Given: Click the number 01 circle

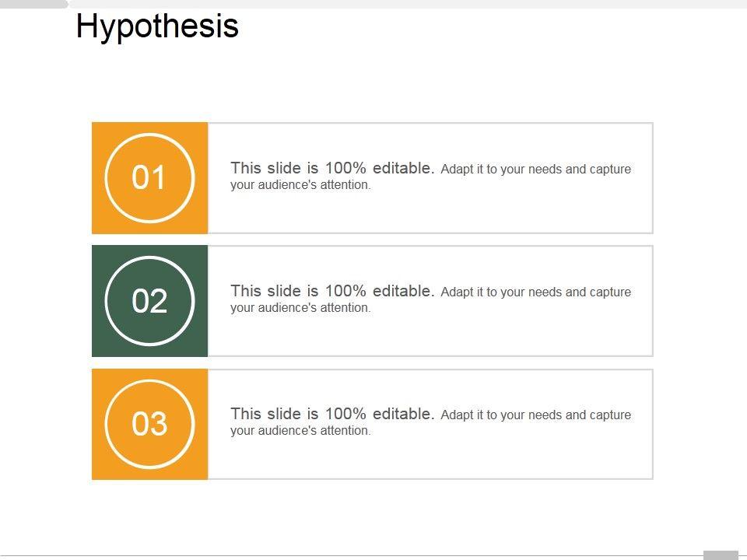Looking at the screenshot, I should (x=149, y=178).
